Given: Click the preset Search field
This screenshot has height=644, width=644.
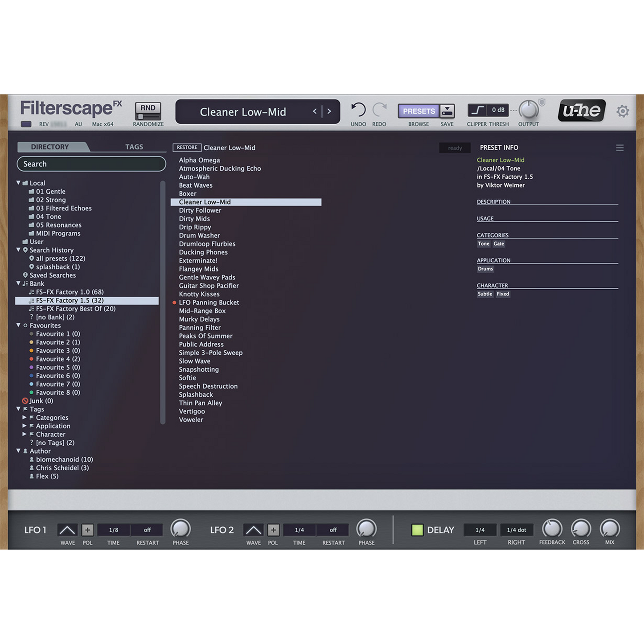Looking at the screenshot, I should click(91, 164).
